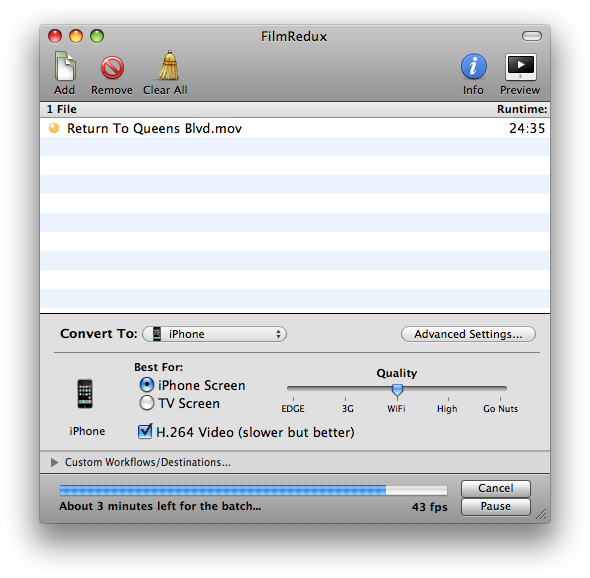Viewport: 590px width, 578px height.
Task: Click the conversion progress bar
Action: [x=253, y=490]
